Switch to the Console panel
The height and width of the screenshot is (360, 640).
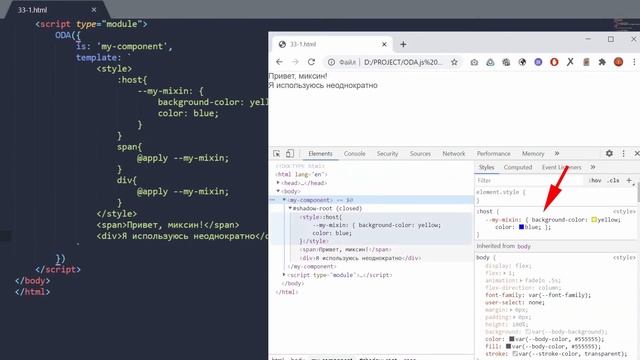354,153
